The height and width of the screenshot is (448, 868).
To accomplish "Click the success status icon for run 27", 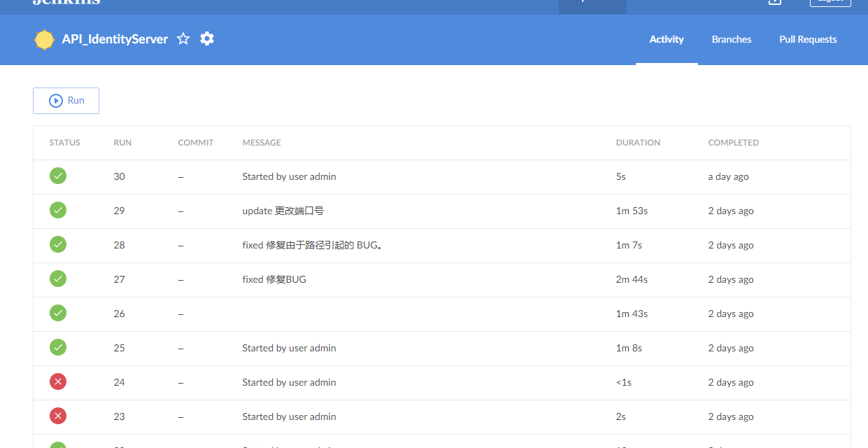I will (58, 279).
